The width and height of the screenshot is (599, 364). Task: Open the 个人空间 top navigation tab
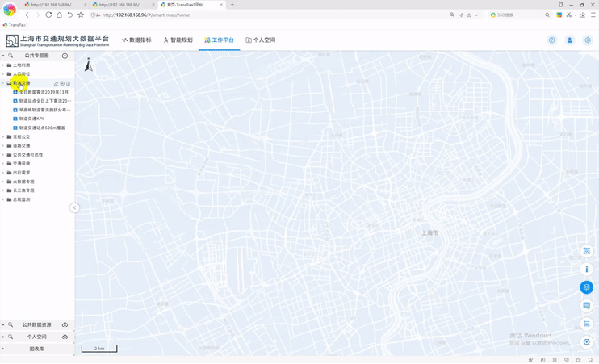pyautogui.click(x=261, y=40)
